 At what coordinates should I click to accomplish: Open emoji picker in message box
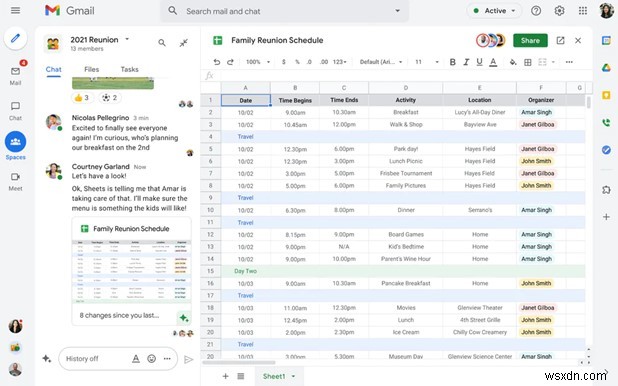click(151, 359)
